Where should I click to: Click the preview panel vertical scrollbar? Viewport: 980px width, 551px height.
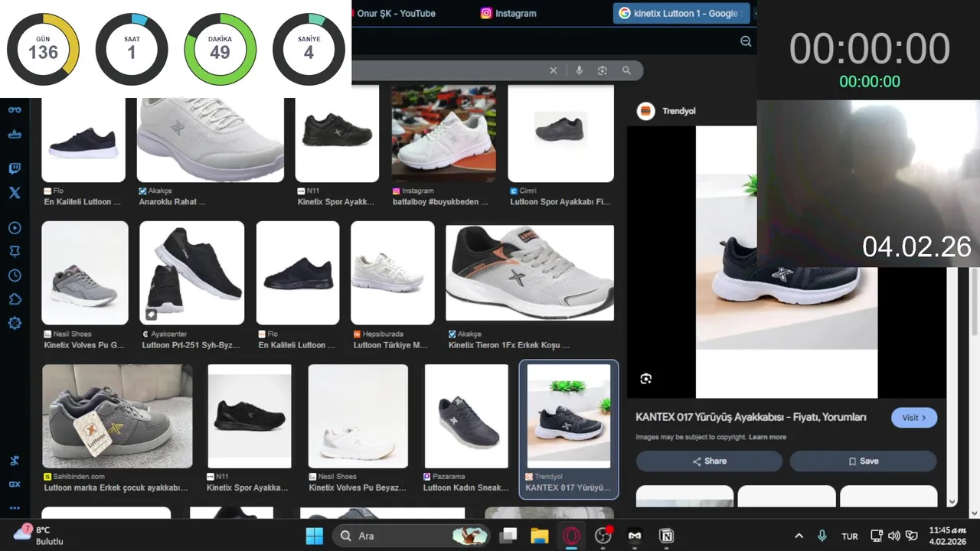[952, 386]
